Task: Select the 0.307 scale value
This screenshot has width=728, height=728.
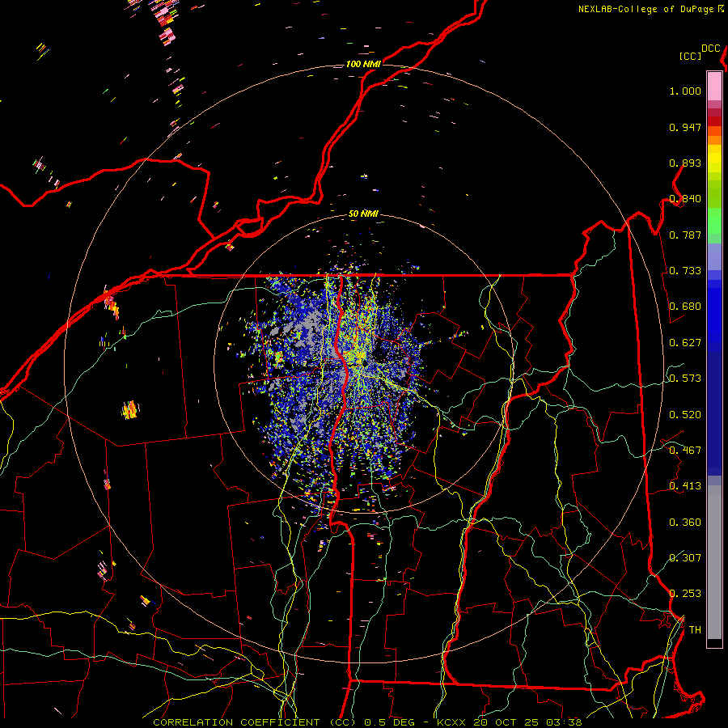Action: pos(685,557)
